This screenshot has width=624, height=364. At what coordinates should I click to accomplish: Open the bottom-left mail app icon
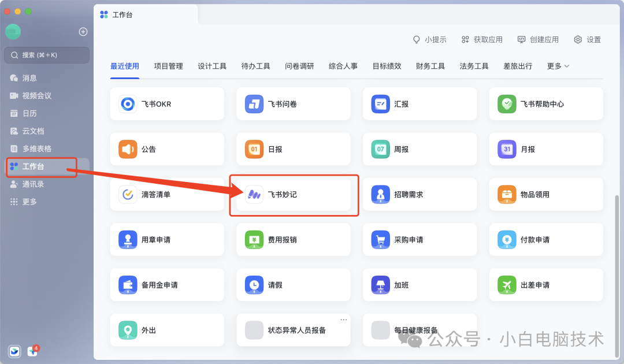tap(14, 351)
